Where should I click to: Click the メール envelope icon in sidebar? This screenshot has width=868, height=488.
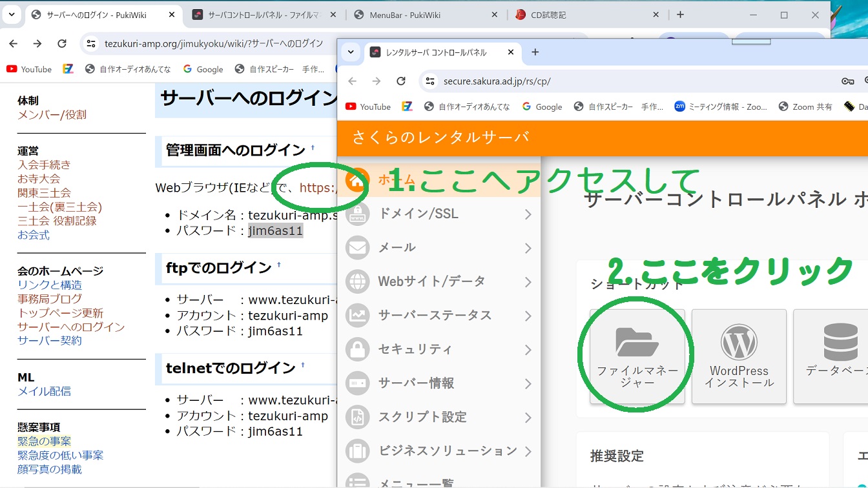[x=357, y=248]
